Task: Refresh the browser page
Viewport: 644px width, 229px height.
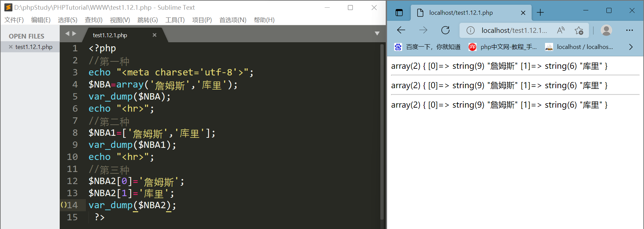Action: 445,30
